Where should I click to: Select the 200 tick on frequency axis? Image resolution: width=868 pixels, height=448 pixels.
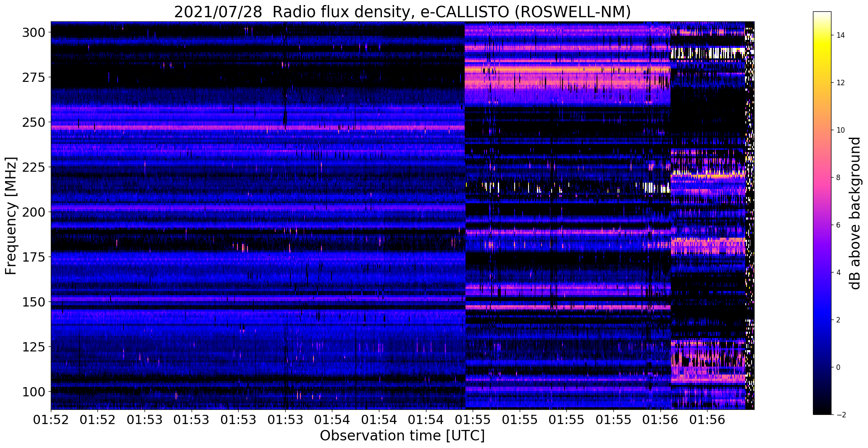pyautogui.click(x=34, y=212)
